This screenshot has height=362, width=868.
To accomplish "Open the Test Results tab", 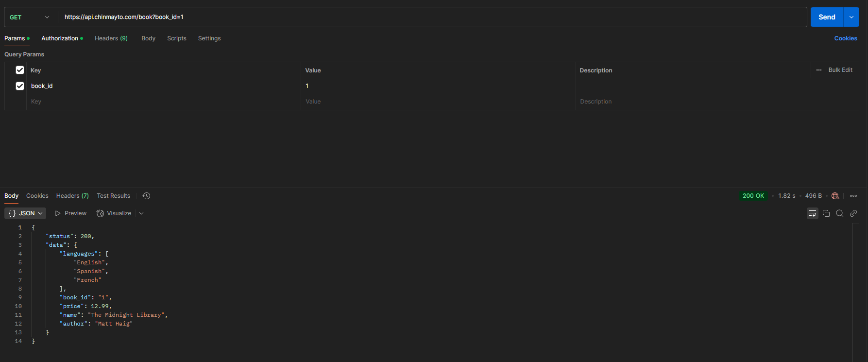I will click(114, 196).
